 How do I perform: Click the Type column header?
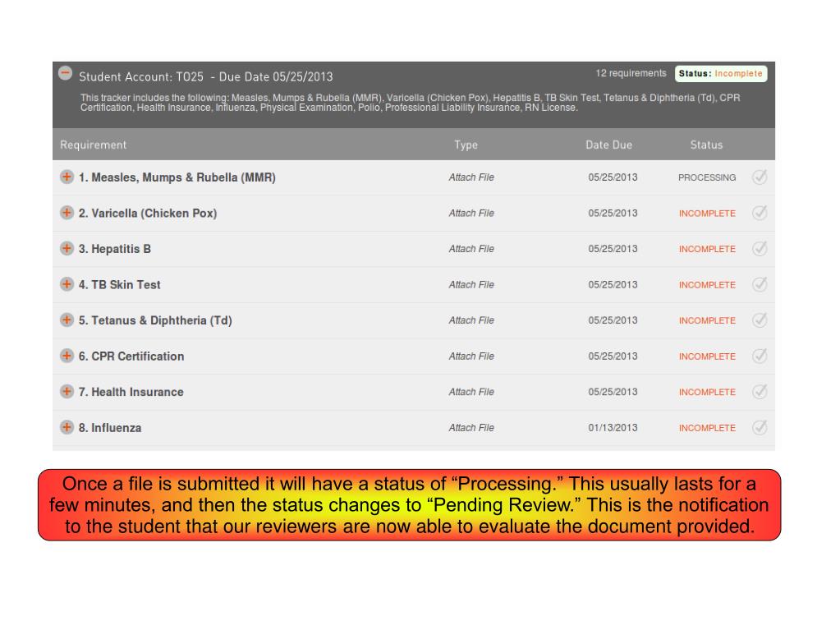466,145
